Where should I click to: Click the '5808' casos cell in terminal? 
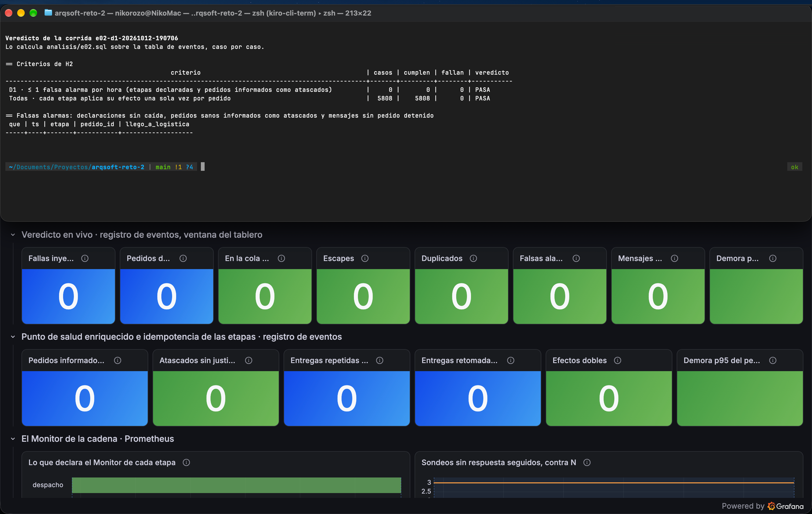tap(385, 99)
